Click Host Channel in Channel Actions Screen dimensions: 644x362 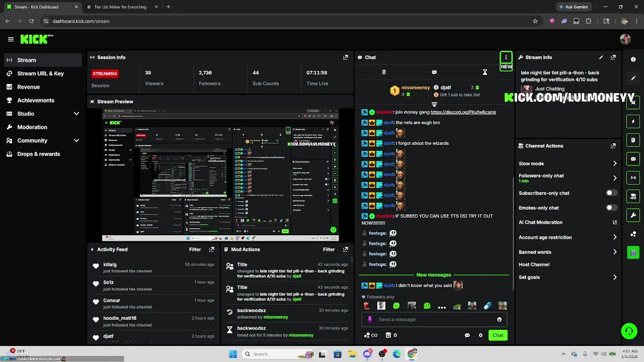(534, 264)
